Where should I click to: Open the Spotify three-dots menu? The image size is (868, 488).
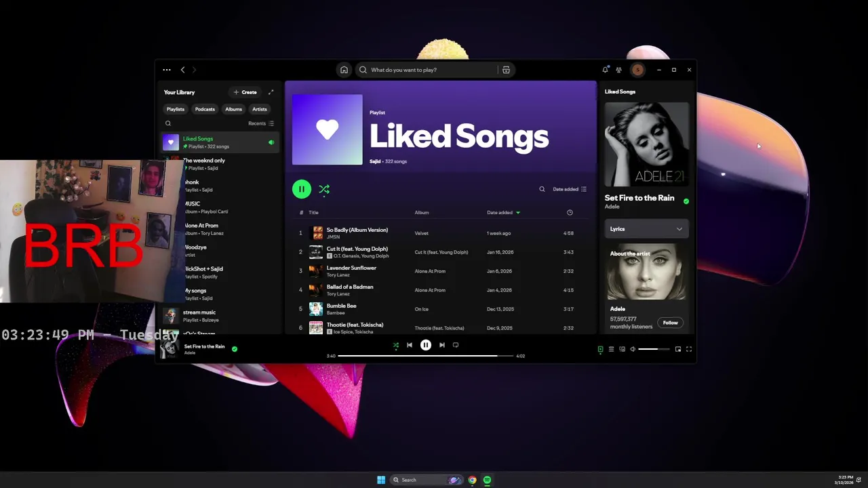[166, 70]
